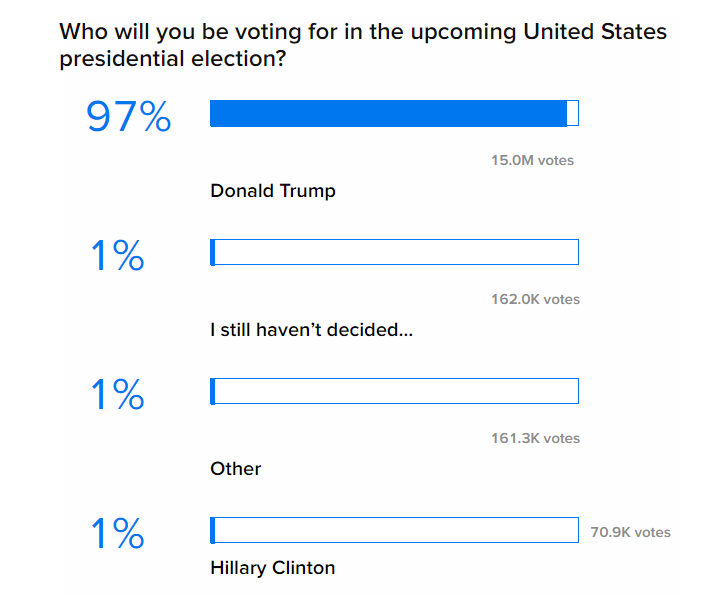Click the 1% figure beside the Other option
This screenshot has height=596, width=708.
click(117, 396)
